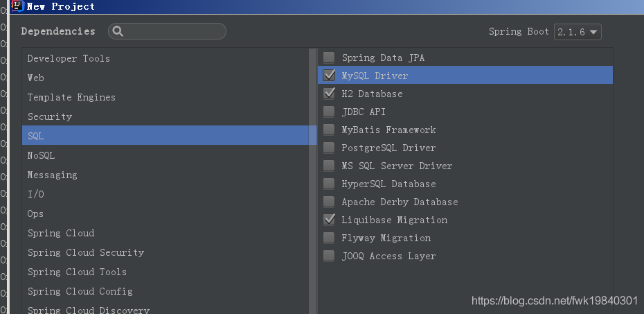Click the H2 Database label text
Screen dimensions: 644x314
(x=372, y=94)
